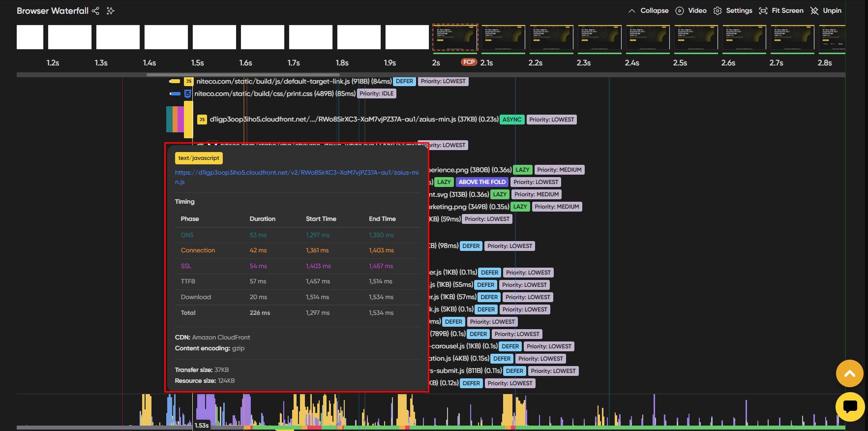Click Fit Screen to fit the waterfall

pyautogui.click(x=781, y=11)
